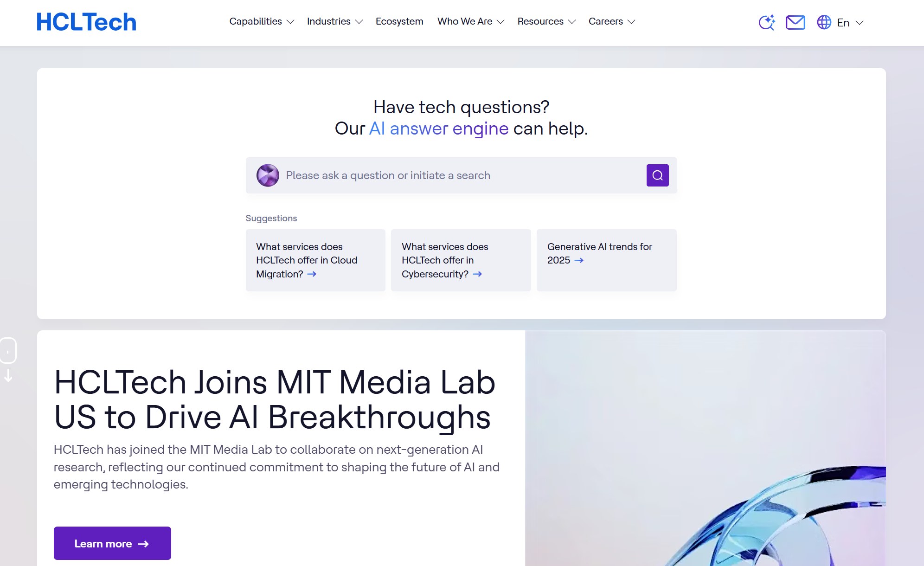Select the Cybersecurity suggestion card
Screen dimensions: 924x566
461,260
